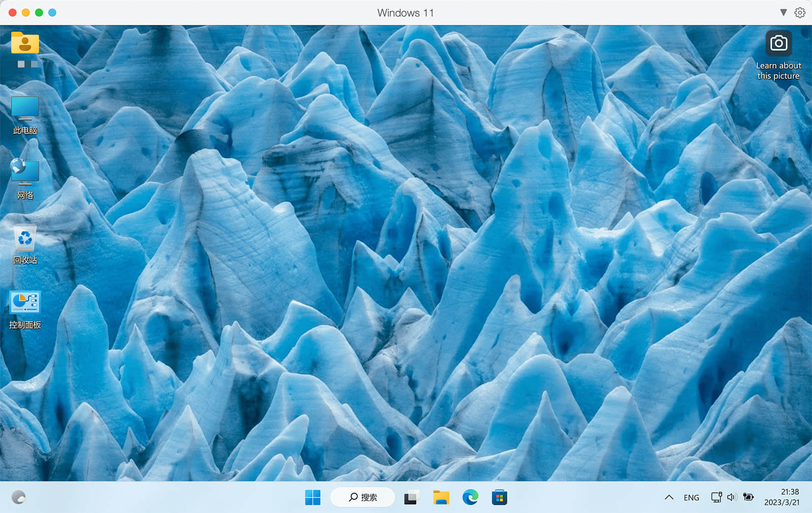
Task: Select the 控制面板 Control Panel icon
Action: (x=25, y=303)
